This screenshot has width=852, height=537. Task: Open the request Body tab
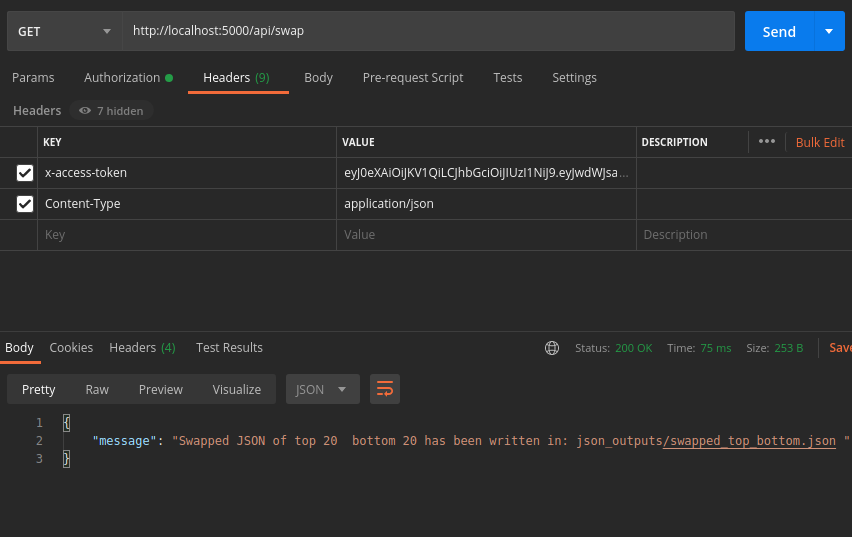pyautogui.click(x=318, y=78)
